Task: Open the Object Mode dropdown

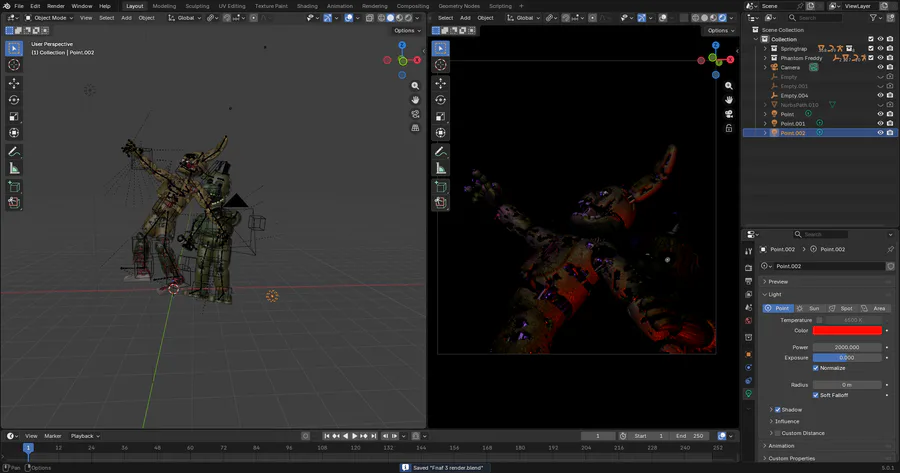Action: tap(50, 18)
